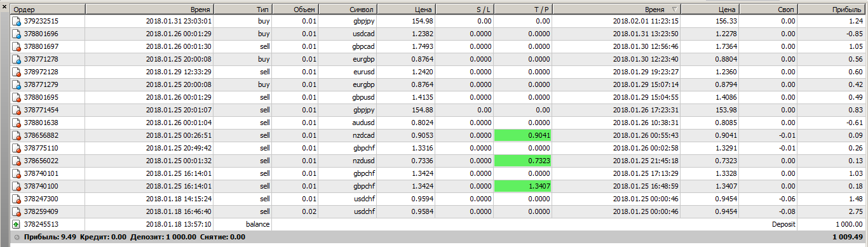
Task: Select the profit value 1.48
Action: click(x=855, y=199)
